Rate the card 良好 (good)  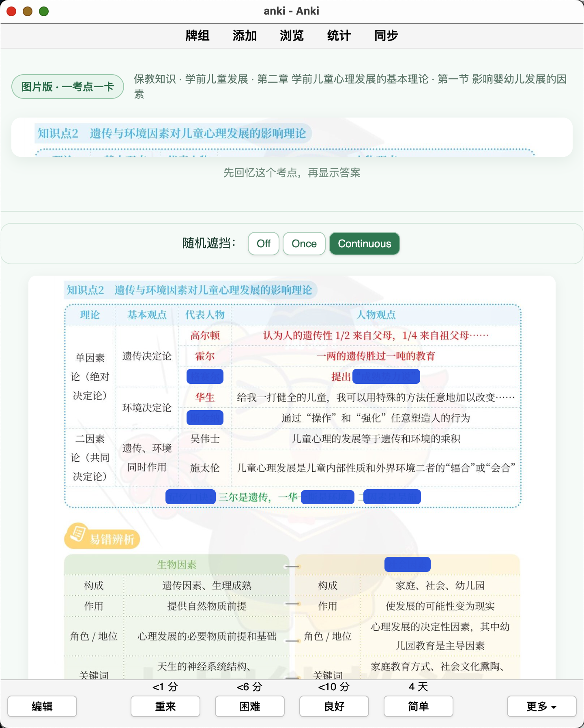click(x=334, y=707)
